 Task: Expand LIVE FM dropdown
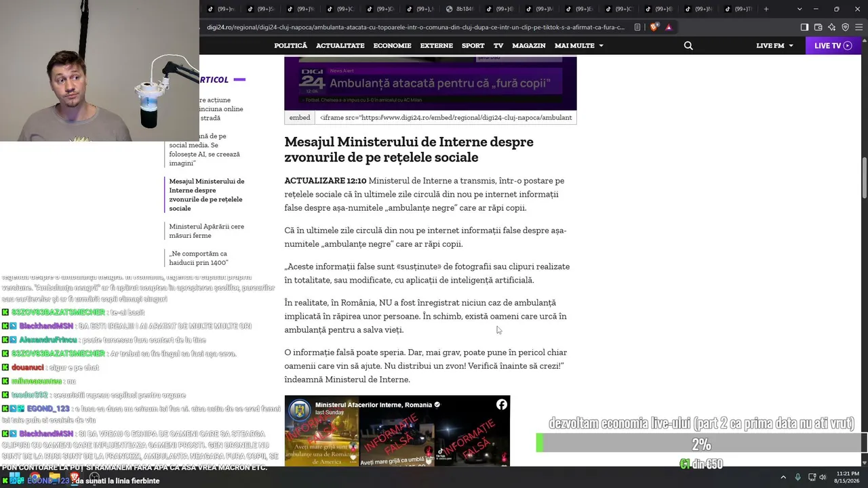775,45
